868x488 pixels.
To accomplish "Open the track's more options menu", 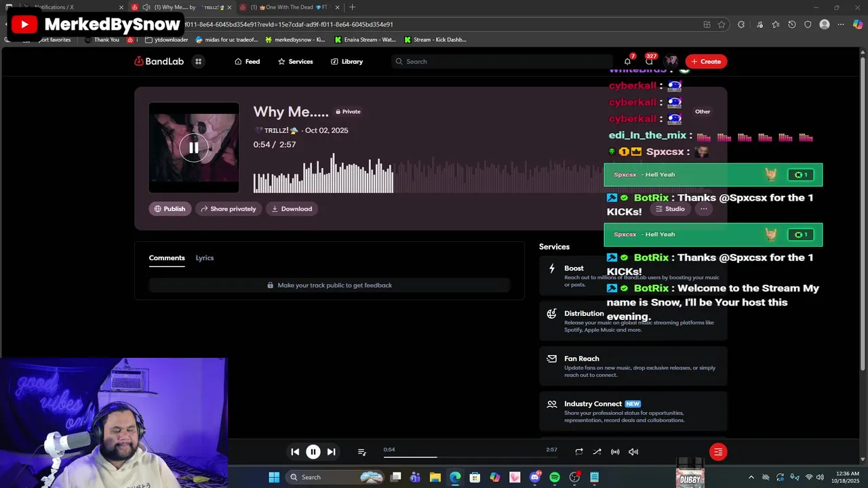I will point(703,209).
